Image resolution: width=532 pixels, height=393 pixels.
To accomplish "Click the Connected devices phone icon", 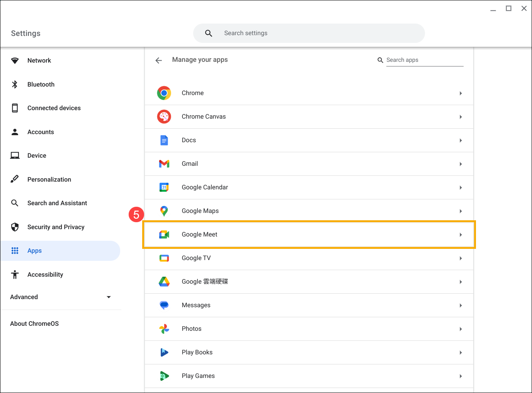I will click(x=15, y=108).
